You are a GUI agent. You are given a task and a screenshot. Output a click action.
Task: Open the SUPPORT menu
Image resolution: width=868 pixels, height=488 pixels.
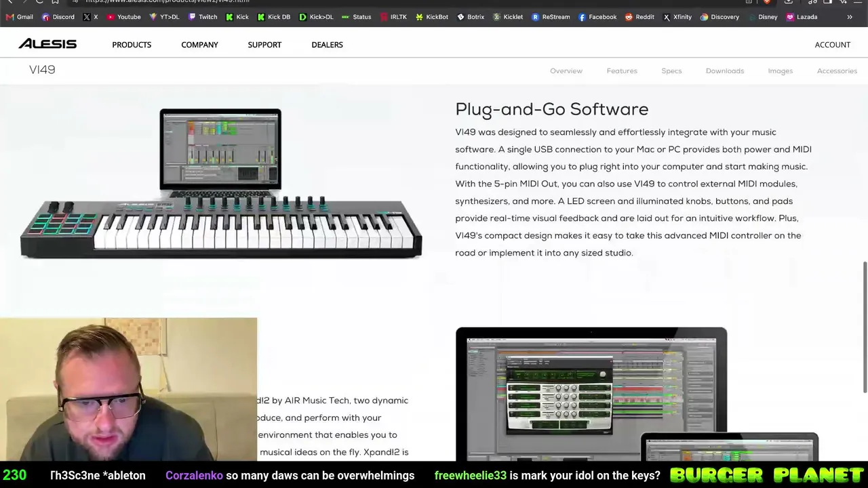pyautogui.click(x=264, y=45)
